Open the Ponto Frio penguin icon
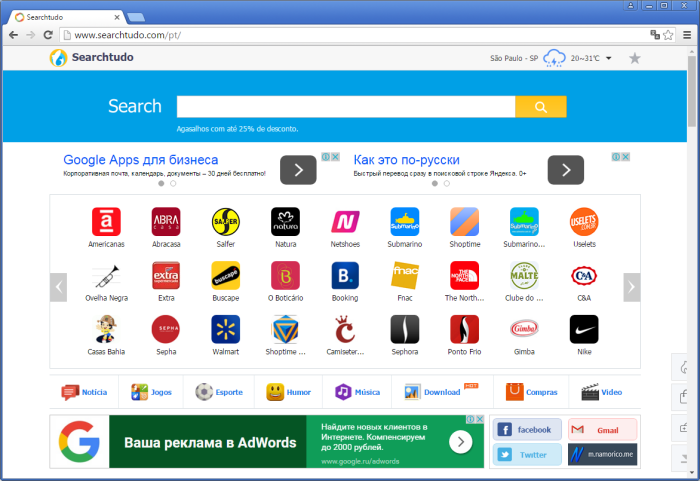Image resolution: width=700 pixels, height=481 pixels. 465,329
